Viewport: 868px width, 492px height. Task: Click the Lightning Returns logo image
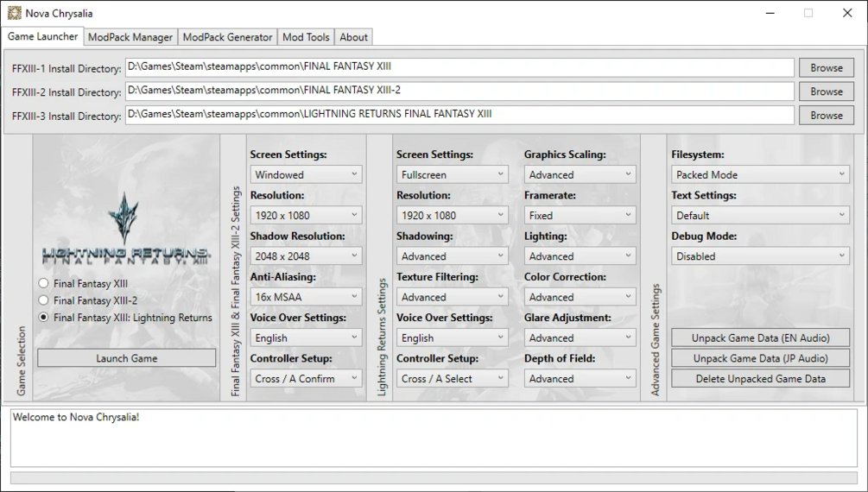(x=126, y=229)
